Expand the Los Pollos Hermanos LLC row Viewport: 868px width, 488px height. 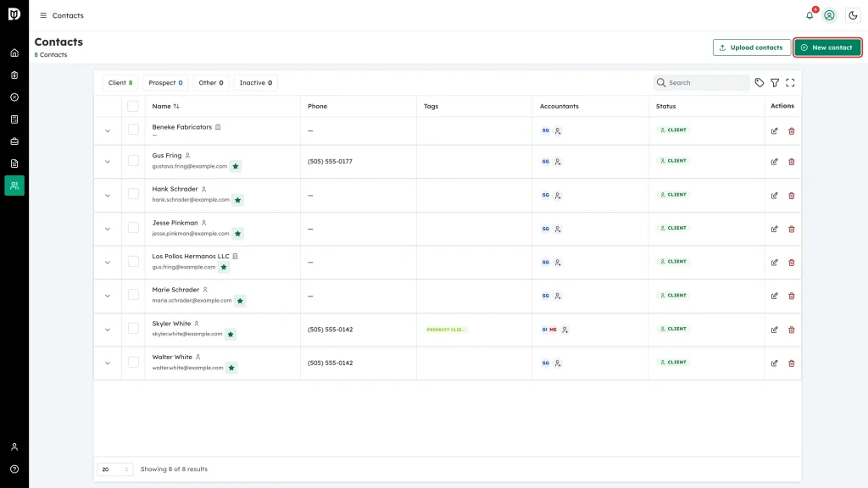108,263
